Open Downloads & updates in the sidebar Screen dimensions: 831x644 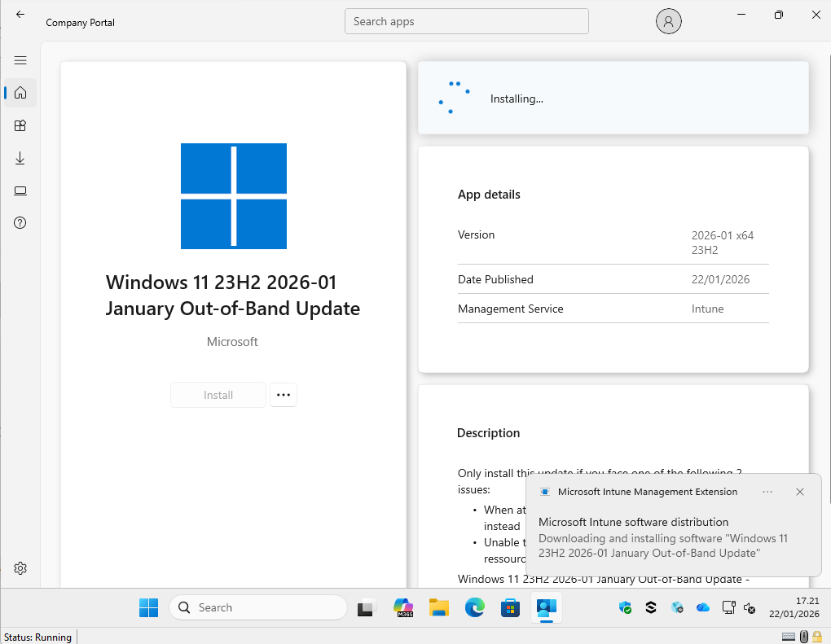click(20, 158)
